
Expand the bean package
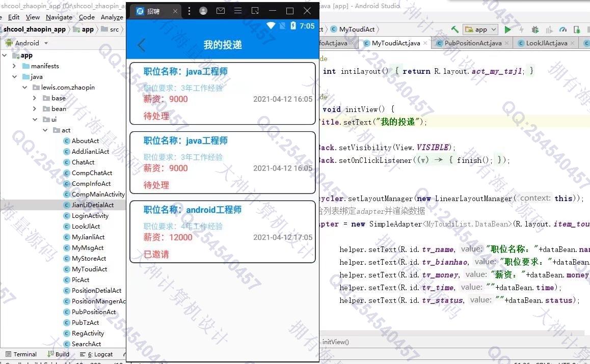35,108
